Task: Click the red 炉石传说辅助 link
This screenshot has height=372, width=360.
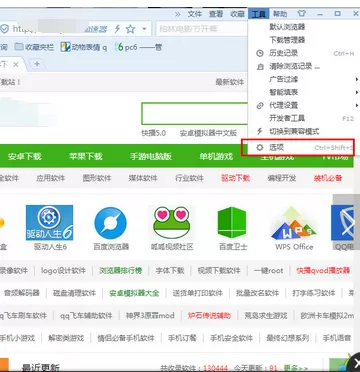Action: (x=209, y=315)
